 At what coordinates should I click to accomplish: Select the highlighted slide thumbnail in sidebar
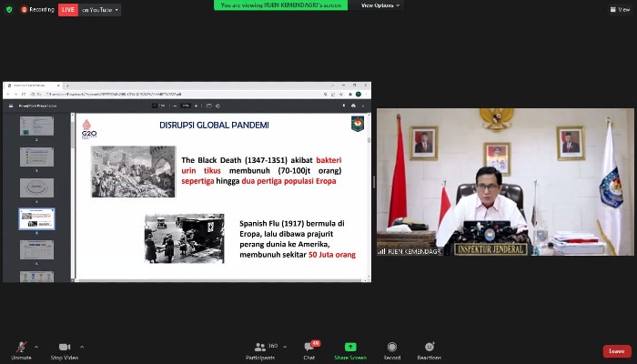tap(37, 218)
